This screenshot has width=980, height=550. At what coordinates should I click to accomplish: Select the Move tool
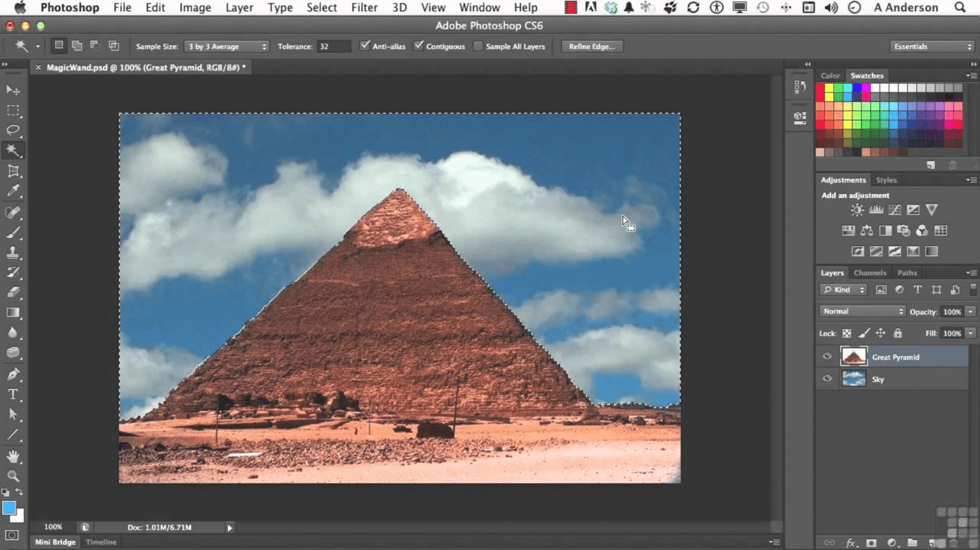click(13, 90)
